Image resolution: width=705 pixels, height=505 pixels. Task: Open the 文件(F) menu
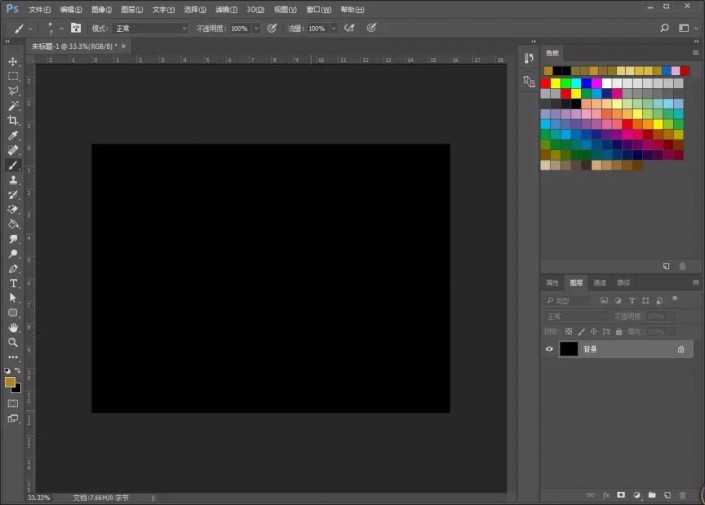click(x=40, y=9)
